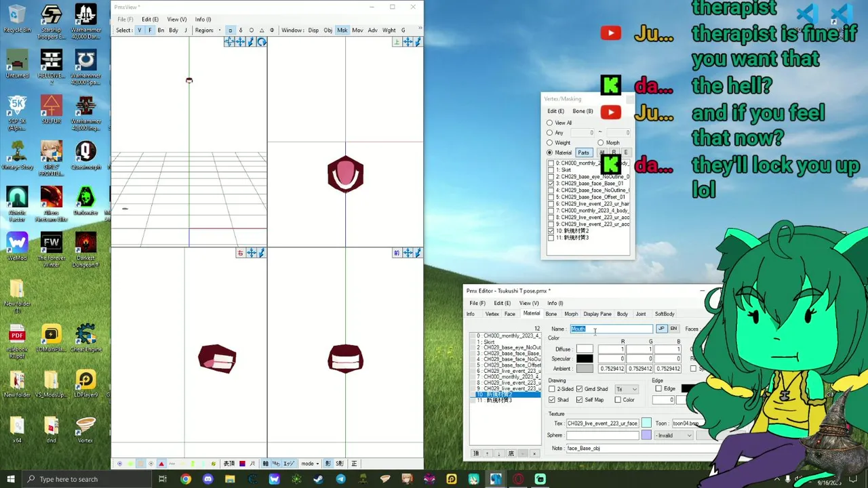Screen dimensions: 868x488
Task: Switch to the Display Pane tab
Action: [597, 314]
